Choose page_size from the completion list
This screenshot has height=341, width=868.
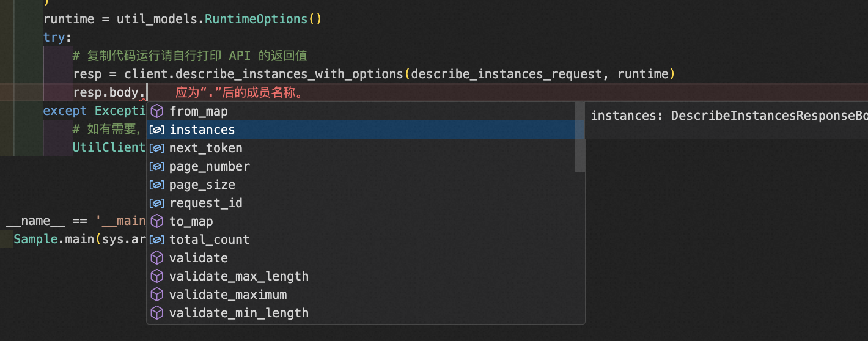202,185
